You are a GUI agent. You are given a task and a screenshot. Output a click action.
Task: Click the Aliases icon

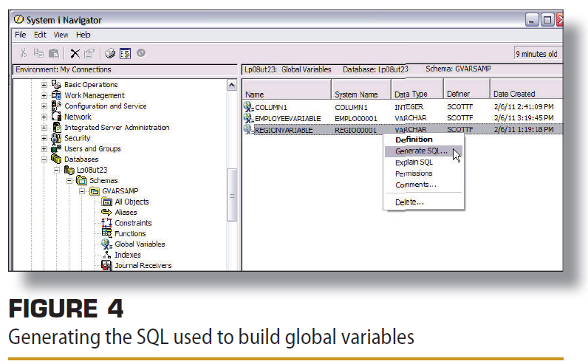[x=107, y=212]
